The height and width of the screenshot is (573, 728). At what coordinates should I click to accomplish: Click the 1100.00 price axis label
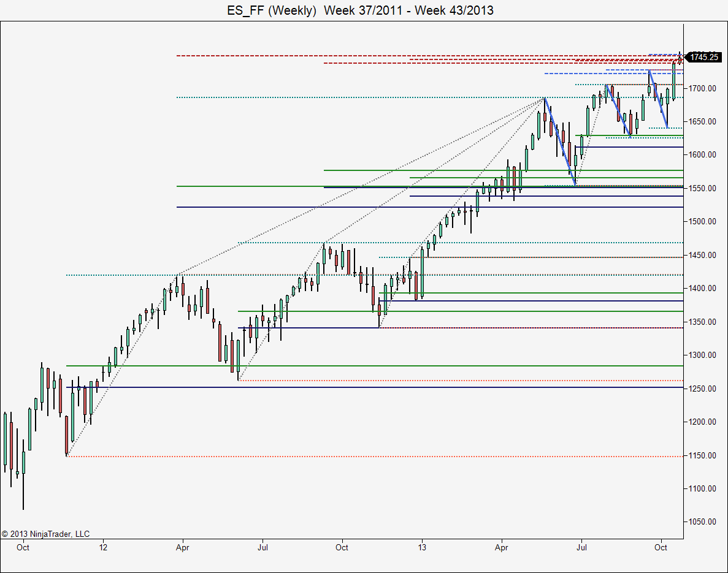[x=702, y=488]
